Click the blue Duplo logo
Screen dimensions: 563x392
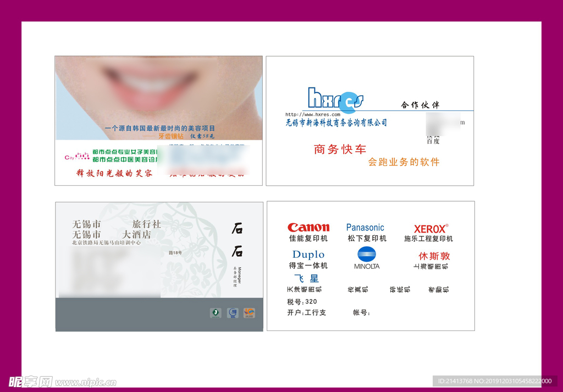(308, 255)
